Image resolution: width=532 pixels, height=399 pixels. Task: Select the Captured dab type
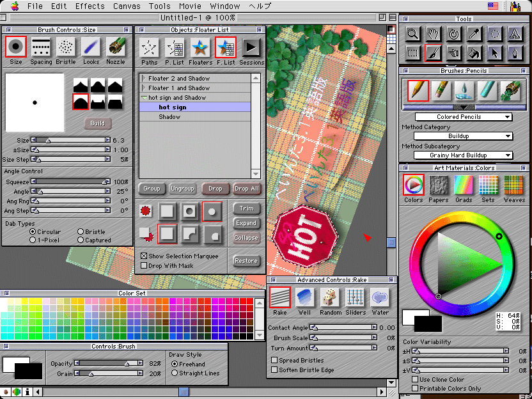click(x=94, y=240)
